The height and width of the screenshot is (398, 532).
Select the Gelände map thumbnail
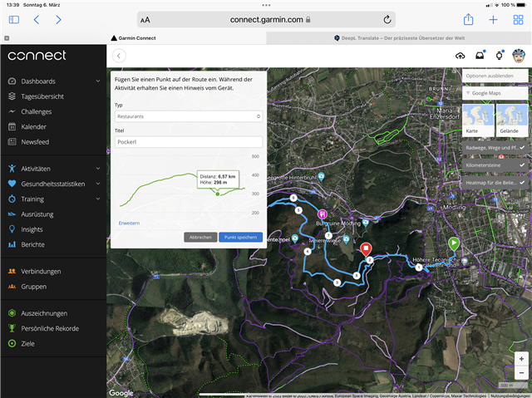coord(512,120)
